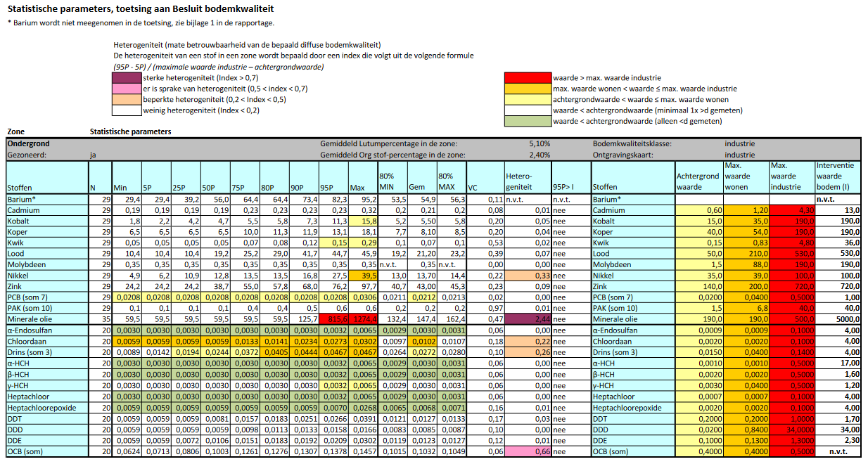The width and height of the screenshot is (868, 464).
Task: Click the orange 'max. waarde wonen' legend swatch
Action: tap(528, 89)
